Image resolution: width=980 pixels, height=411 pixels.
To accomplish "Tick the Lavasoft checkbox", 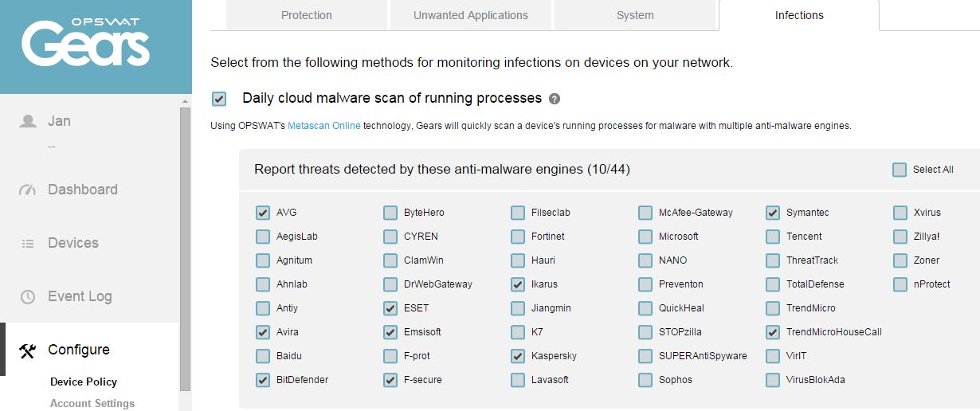I will (518, 380).
